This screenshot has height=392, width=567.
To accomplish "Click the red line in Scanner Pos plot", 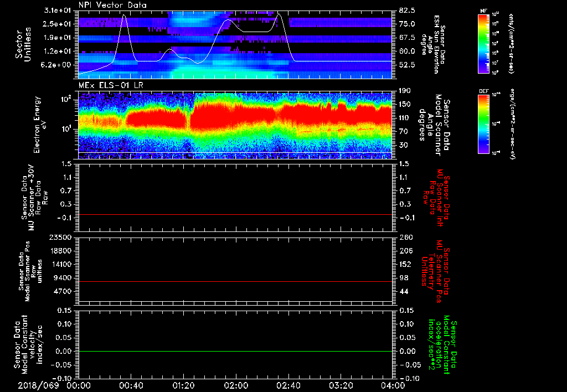I will 235,281.
